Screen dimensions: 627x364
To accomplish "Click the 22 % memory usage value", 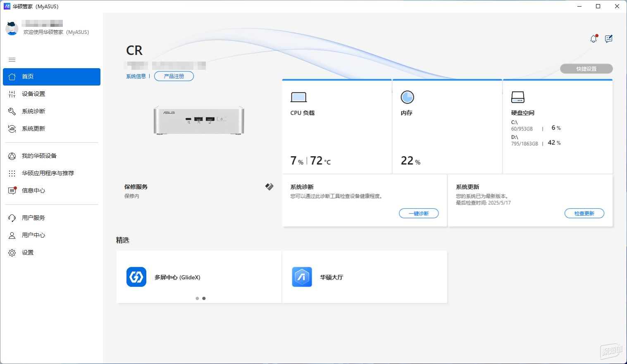I will [x=411, y=161].
